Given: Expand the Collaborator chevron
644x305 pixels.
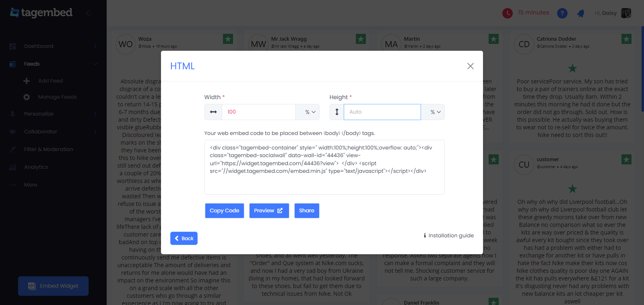Looking at the screenshot, I should tap(95, 132).
